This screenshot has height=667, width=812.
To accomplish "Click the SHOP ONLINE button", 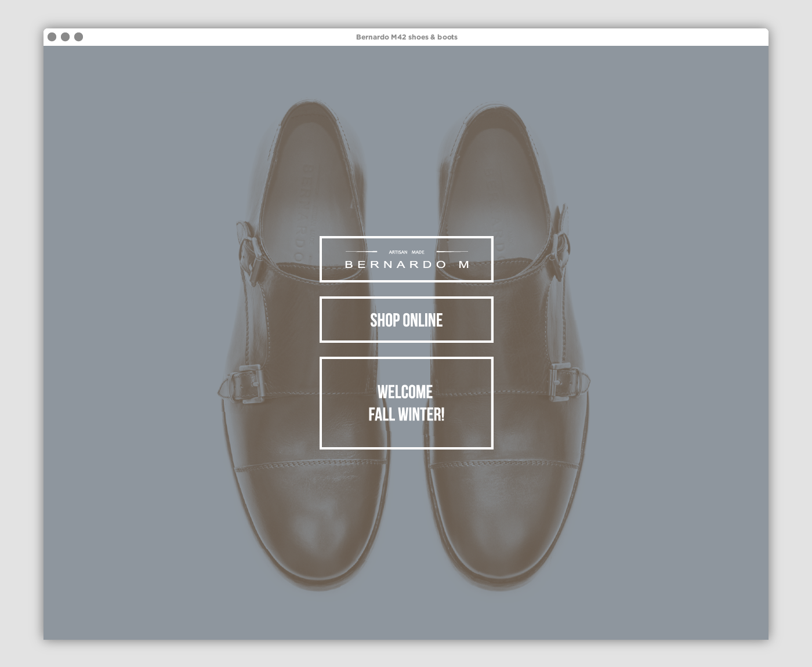I will click(406, 320).
